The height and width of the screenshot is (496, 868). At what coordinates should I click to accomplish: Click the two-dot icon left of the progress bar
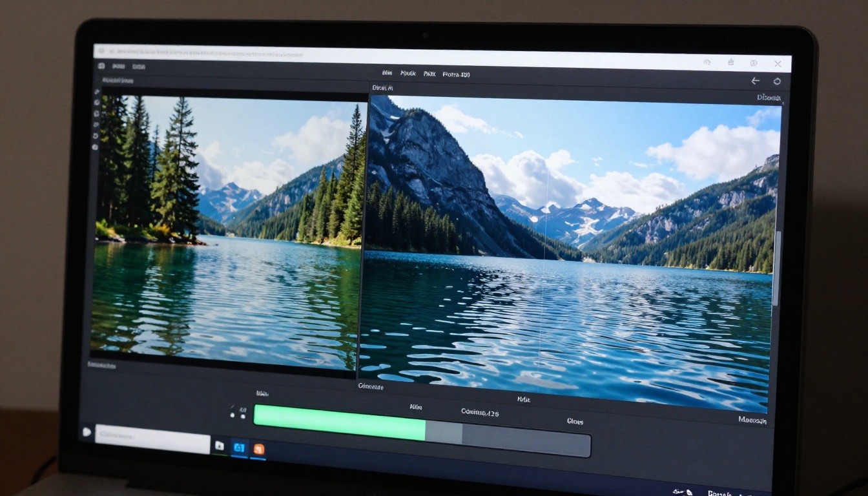point(238,413)
